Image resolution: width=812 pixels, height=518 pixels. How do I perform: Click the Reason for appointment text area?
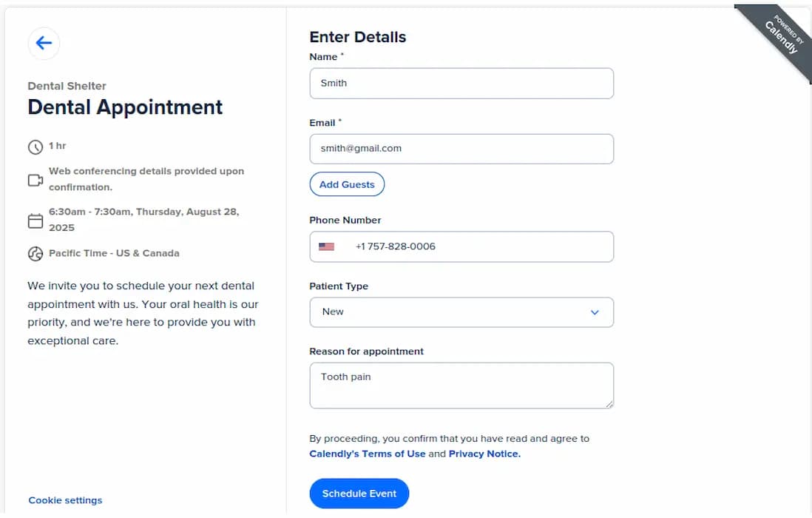pos(461,386)
